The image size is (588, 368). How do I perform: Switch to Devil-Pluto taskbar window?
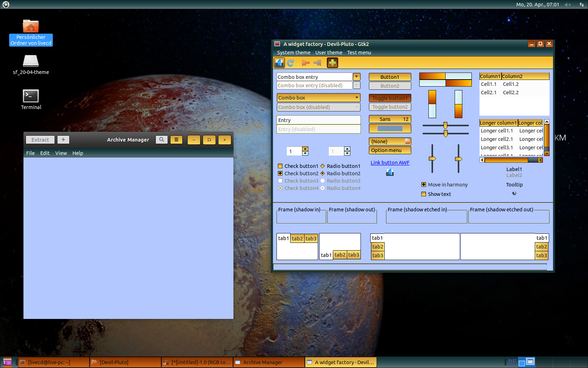(125, 362)
